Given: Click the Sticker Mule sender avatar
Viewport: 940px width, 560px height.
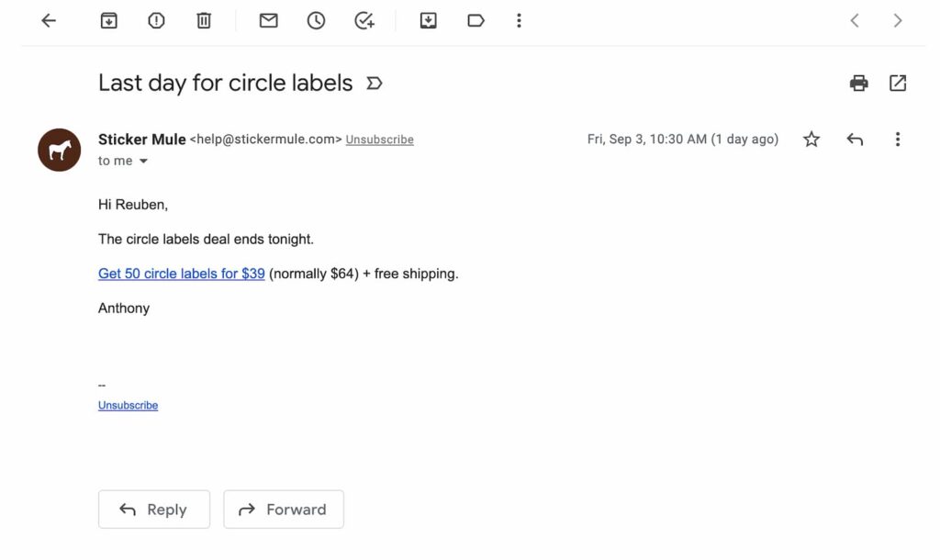Looking at the screenshot, I should [x=59, y=150].
